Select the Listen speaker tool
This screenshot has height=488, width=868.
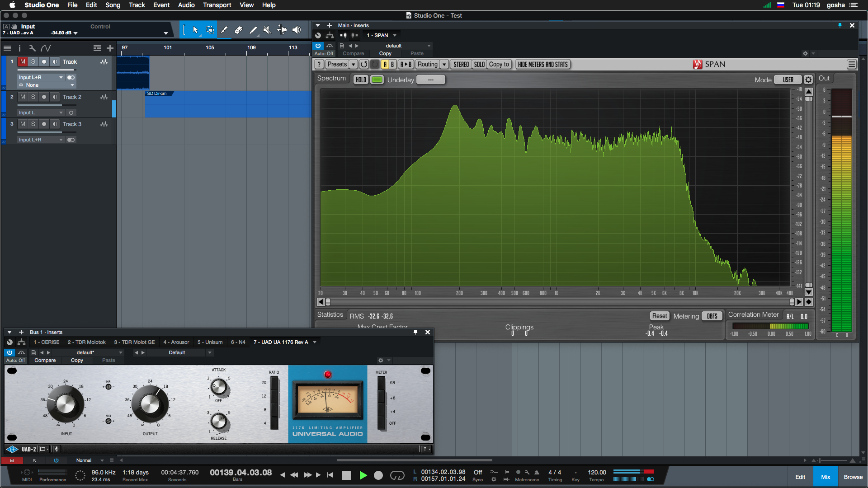tap(297, 30)
